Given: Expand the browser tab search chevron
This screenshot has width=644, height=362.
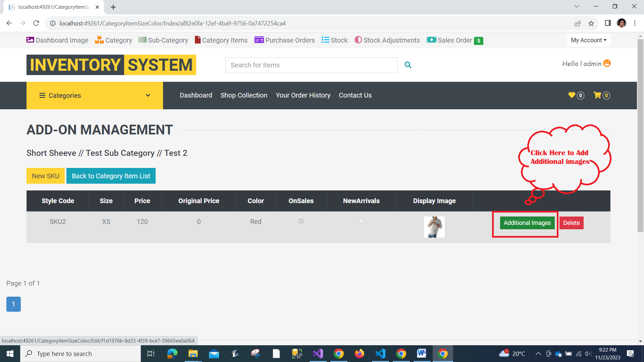Looking at the screenshot, I should point(577,6).
